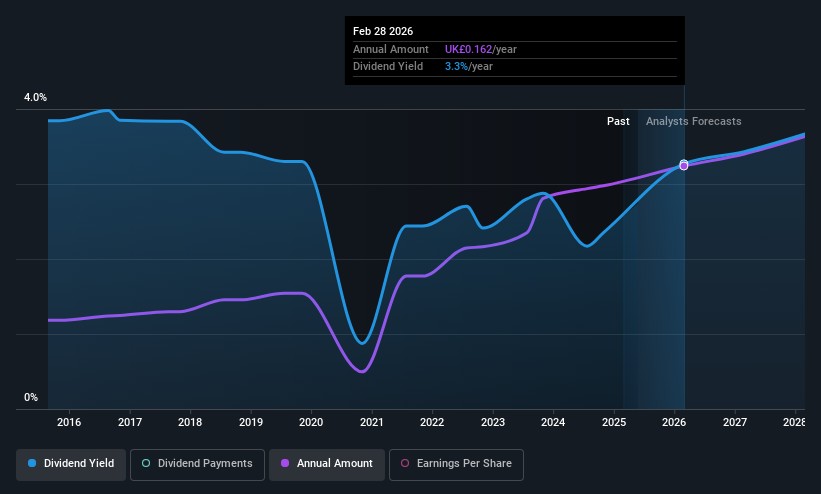Toggle the Dividend Payments series label
Image resolution: width=821 pixels, height=494 pixels.
pyautogui.click(x=205, y=464)
